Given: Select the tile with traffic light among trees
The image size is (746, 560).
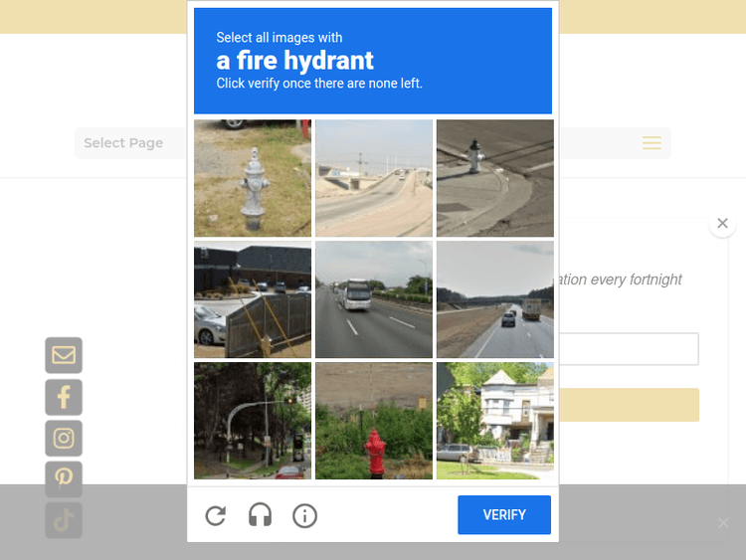Looking at the screenshot, I should click(x=253, y=421).
